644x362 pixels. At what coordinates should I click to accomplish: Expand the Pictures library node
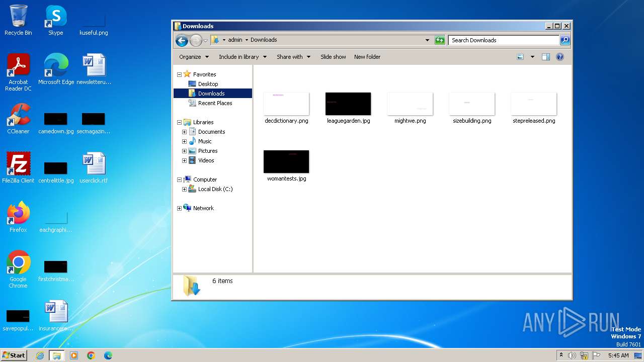(x=184, y=151)
